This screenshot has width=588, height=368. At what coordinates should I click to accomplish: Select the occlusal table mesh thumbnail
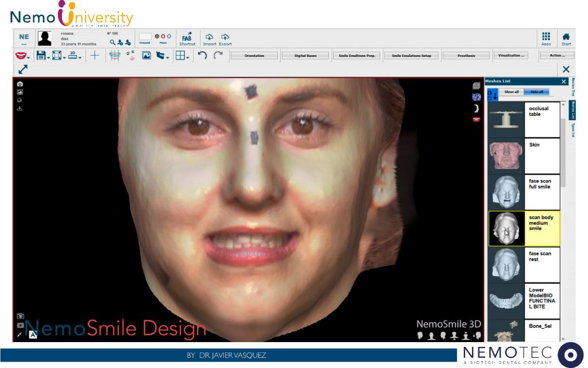[506, 120]
